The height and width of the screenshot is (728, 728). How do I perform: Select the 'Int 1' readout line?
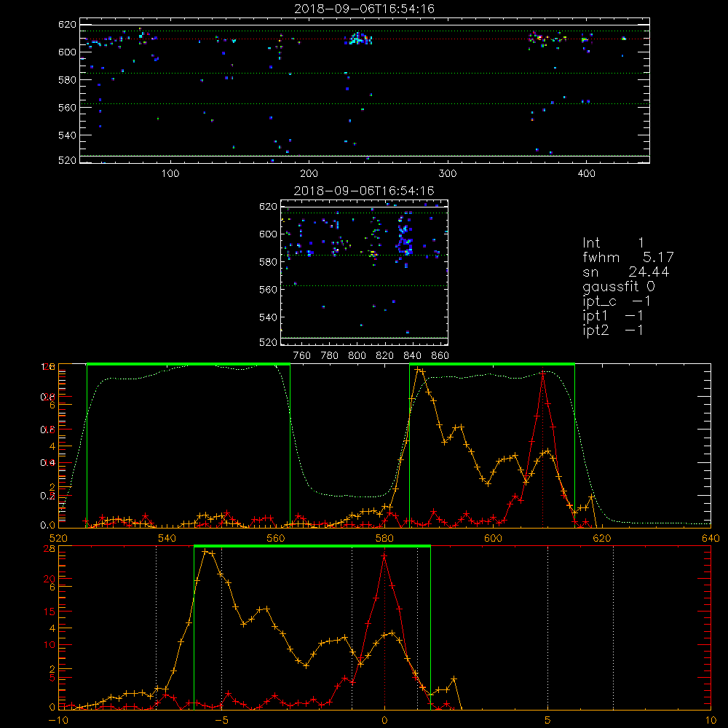point(613,243)
